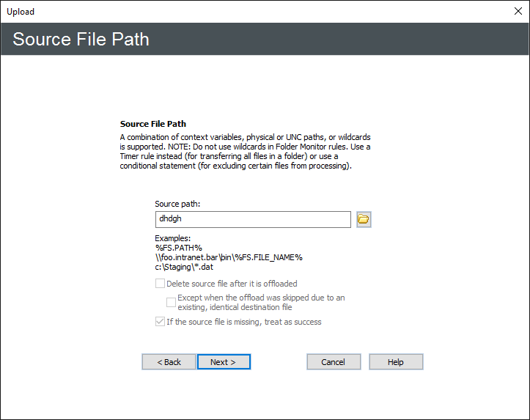Screen dimensions: 530x420
Task: Proceed by pressing 'Next >'
Action: (224, 362)
